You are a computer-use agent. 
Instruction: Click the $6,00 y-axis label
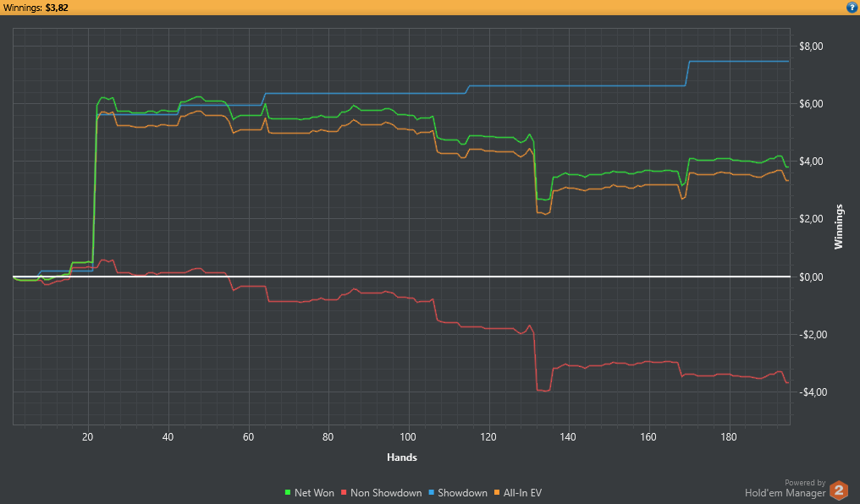click(x=811, y=104)
